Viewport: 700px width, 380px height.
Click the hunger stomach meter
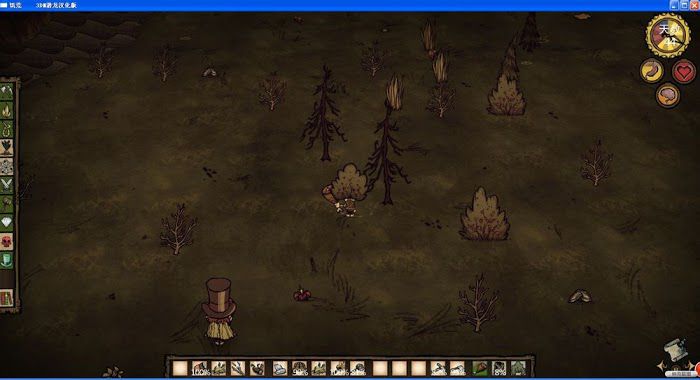click(x=652, y=71)
